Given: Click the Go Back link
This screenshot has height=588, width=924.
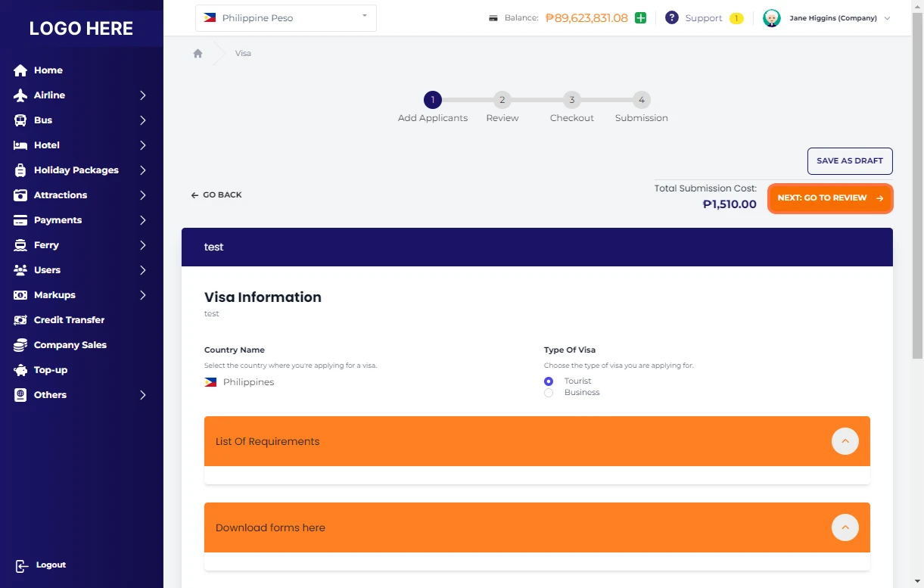Looking at the screenshot, I should point(216,195).
